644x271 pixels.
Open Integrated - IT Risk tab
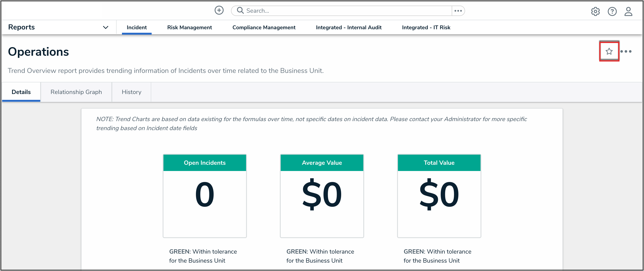tap(426, 27)
